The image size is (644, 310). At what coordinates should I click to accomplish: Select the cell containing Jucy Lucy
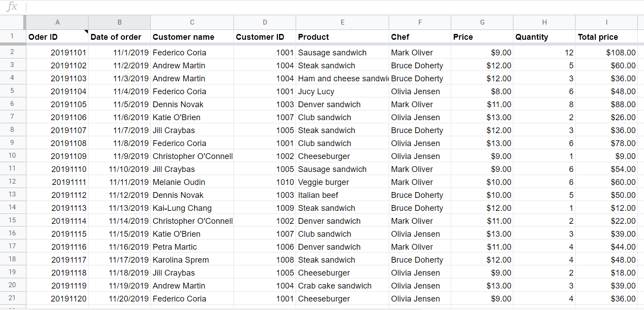tap(342, 91)
